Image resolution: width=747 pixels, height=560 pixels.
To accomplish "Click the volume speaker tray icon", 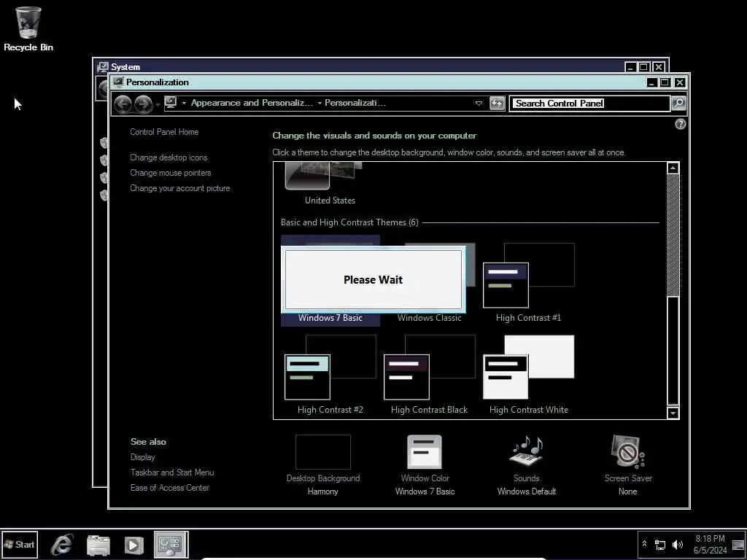I will click(x=677, y=544).
